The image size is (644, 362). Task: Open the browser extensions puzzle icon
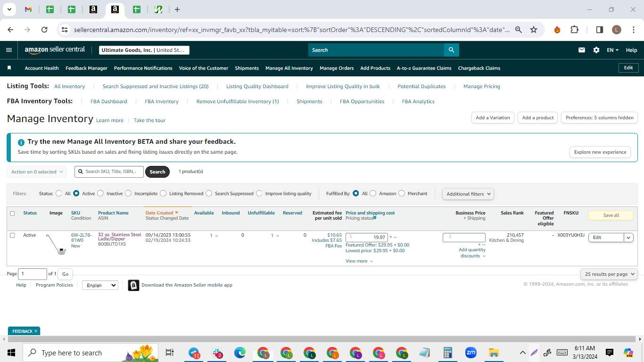[x=574, y=30]
